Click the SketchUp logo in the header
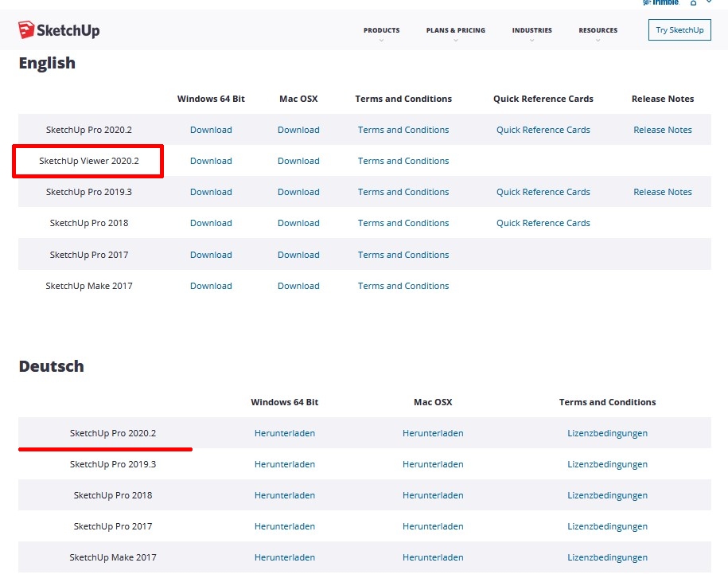 pos(59,30)
